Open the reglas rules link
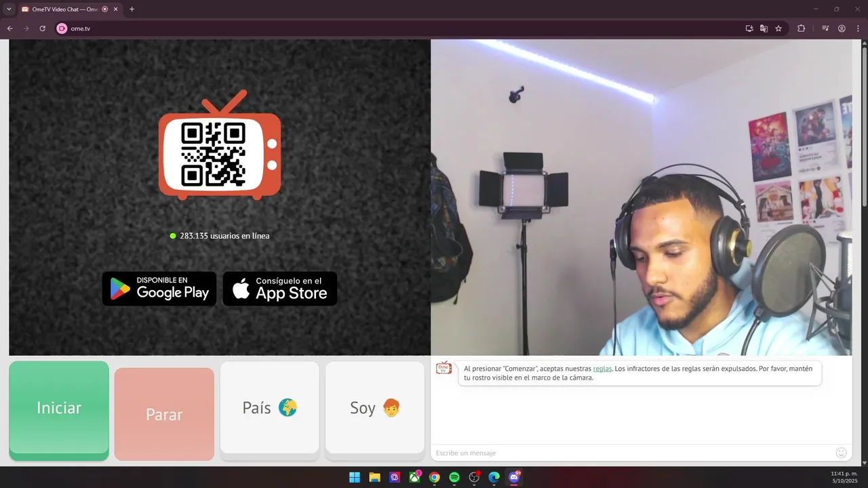868x488 pixels. 602,369
